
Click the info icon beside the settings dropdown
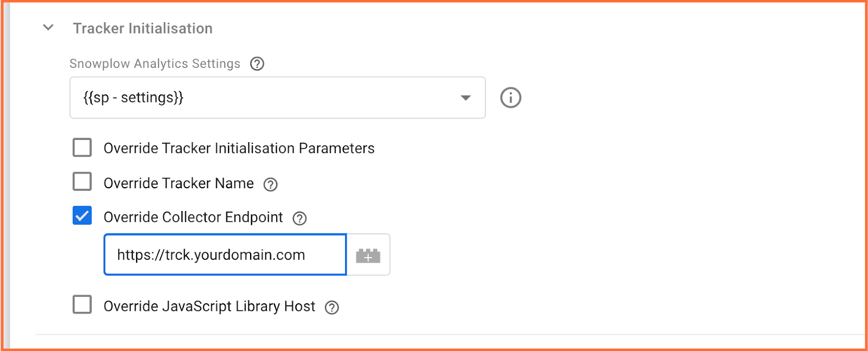pos(510,98)
